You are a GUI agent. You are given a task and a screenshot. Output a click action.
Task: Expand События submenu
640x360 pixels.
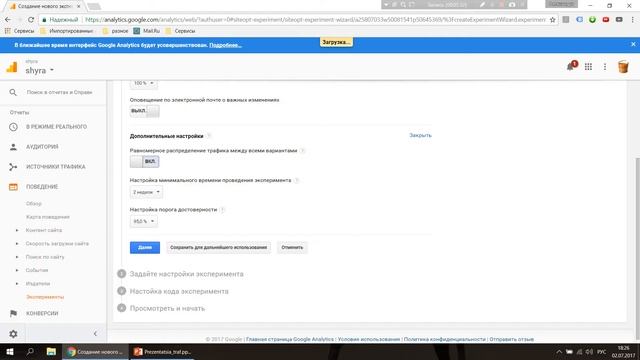click(x=17, y=270)
